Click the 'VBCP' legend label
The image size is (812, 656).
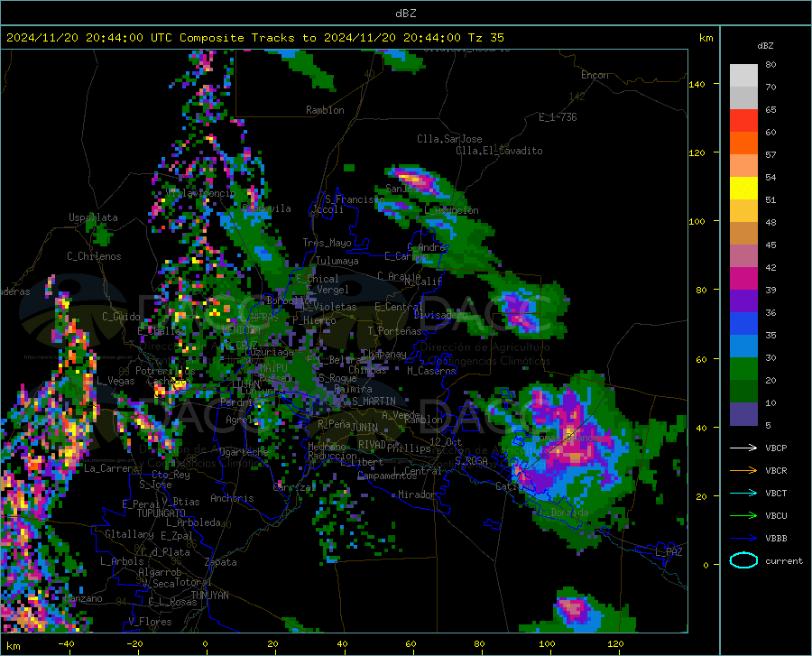tap(776, 448)
